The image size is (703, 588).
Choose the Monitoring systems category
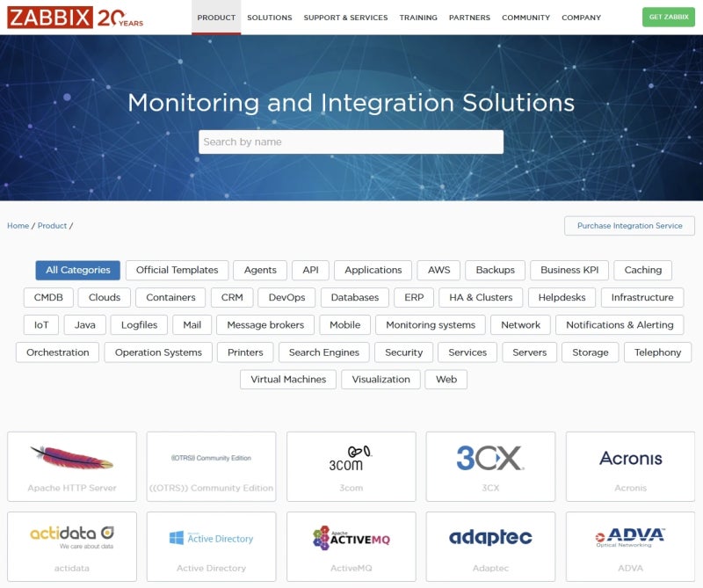[431, 324]
